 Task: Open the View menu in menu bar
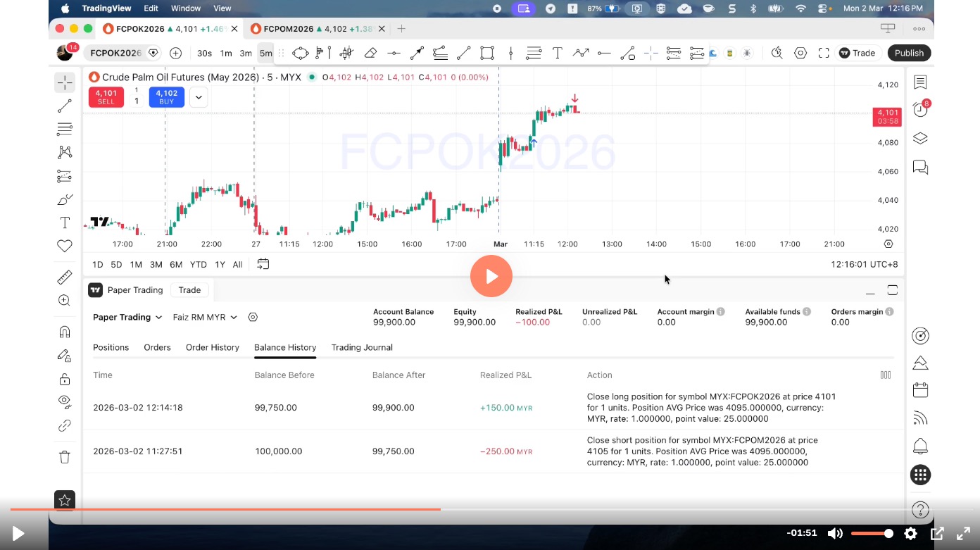tap(222, 8)
